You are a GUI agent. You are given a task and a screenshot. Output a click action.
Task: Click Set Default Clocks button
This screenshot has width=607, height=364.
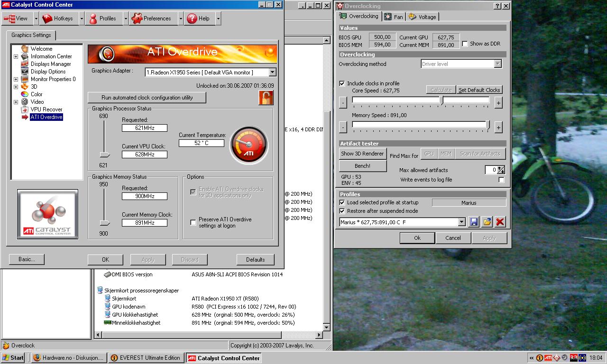[479, 90]
